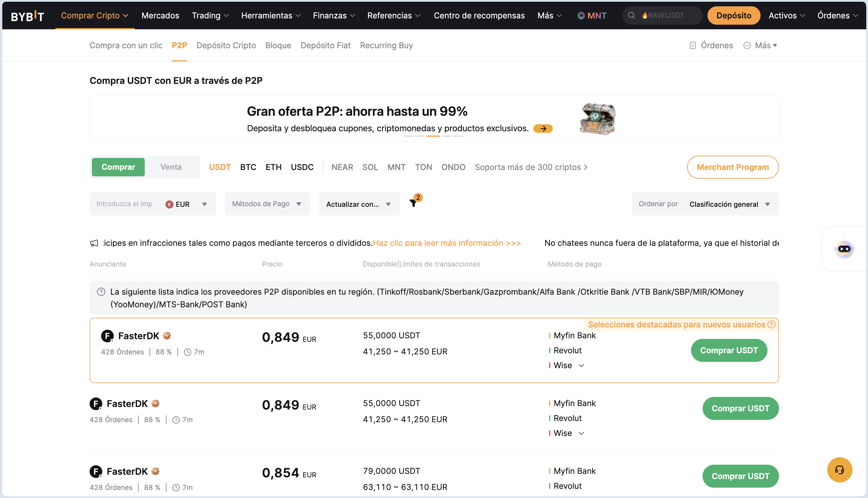The height and width of the screenshot is (498, 868).
Task: Select the P2P tab
Action: coord(179,45)
